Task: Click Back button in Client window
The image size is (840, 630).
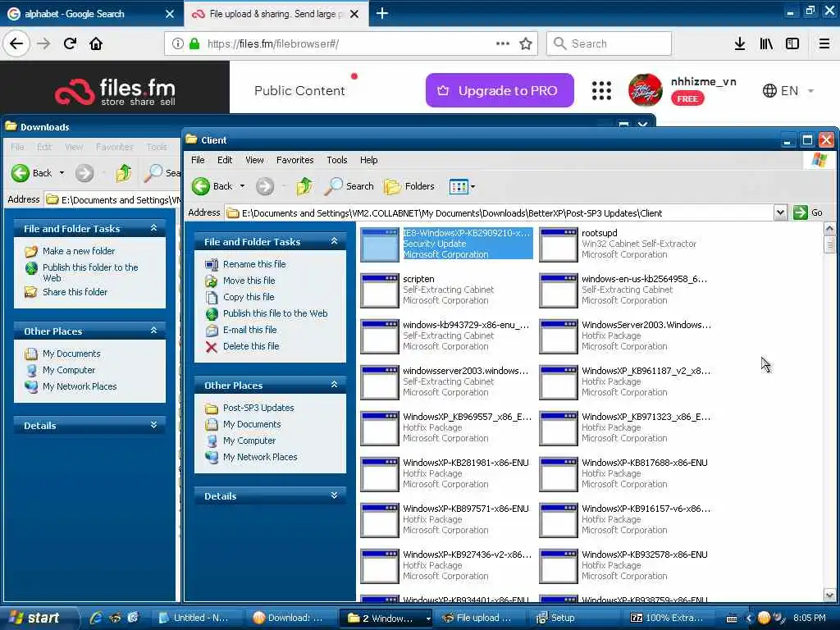Action: point(212,186)
